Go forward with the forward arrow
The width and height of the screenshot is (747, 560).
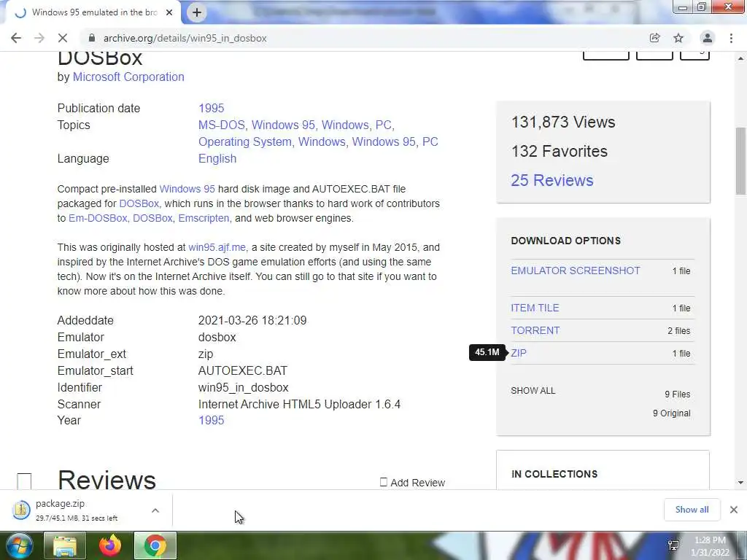[x=39, y=38]
